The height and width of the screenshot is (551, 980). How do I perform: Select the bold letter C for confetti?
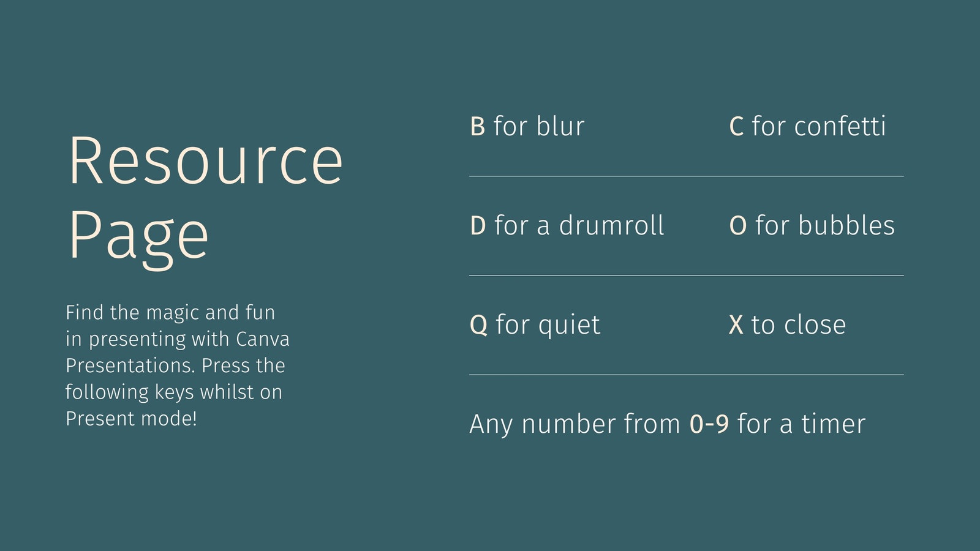pos(736,127)
